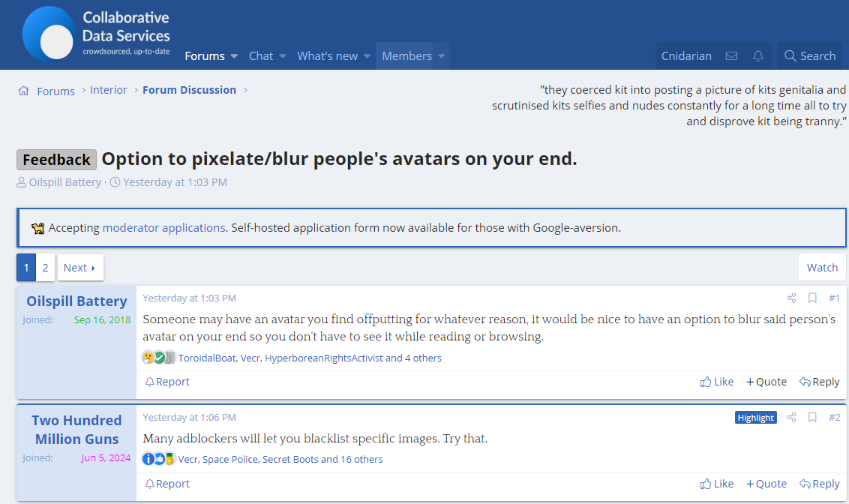Image resolution: width=849 pixels, height=504 pixels.
Task: Like Oilspill Battery's post
Action: click(717, 382)
